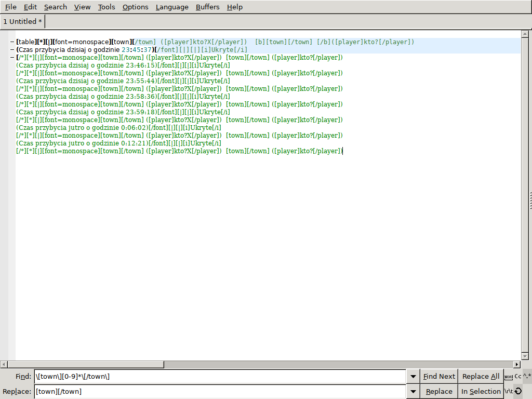The height and width of the screenshot is (399, 532).
Task: Click vertical scrollbar down arrow
Action: click(x=525, y=356)
